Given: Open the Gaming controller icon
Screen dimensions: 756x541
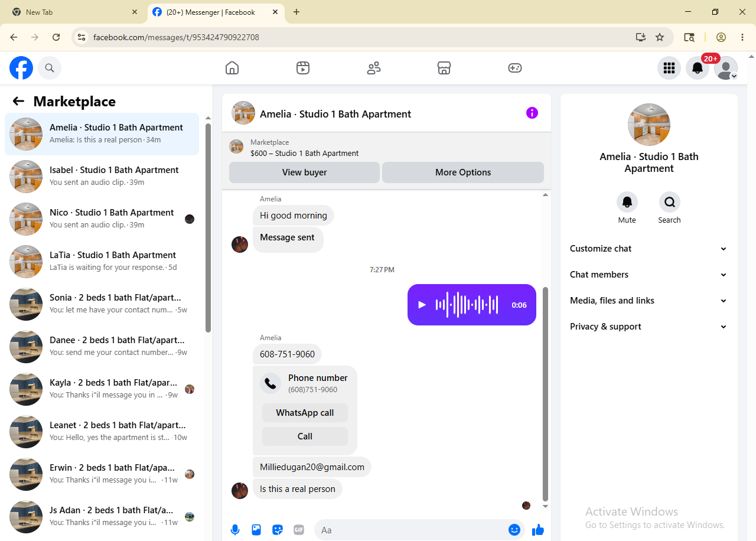Looking at the screenshot, I should pos(515,68).
